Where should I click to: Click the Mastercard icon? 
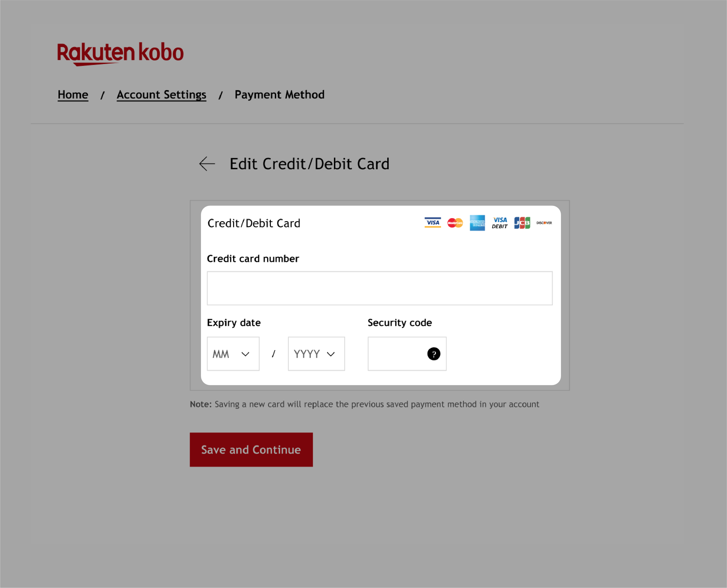[455, 223]
